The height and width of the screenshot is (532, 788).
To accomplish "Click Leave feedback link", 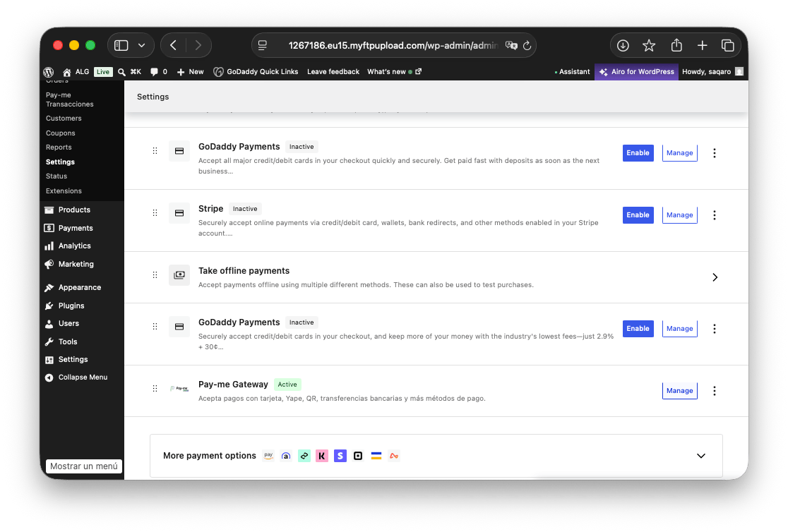I will (333, 72).
